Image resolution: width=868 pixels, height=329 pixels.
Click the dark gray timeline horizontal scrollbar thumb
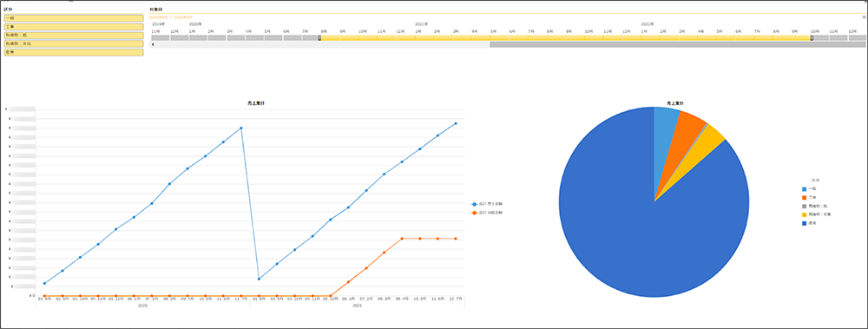pos(677,44)
